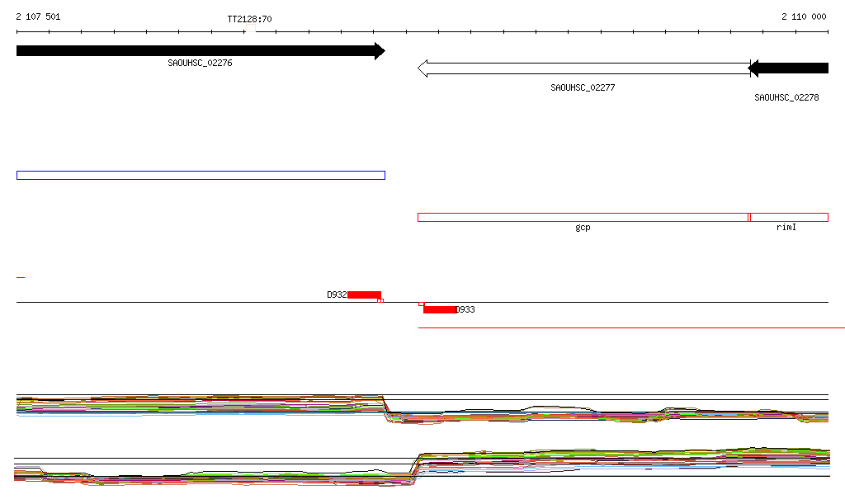Click the small red square beside D933
The height and width of the screenshot is (504, 845).
click(x=422, y=304)
